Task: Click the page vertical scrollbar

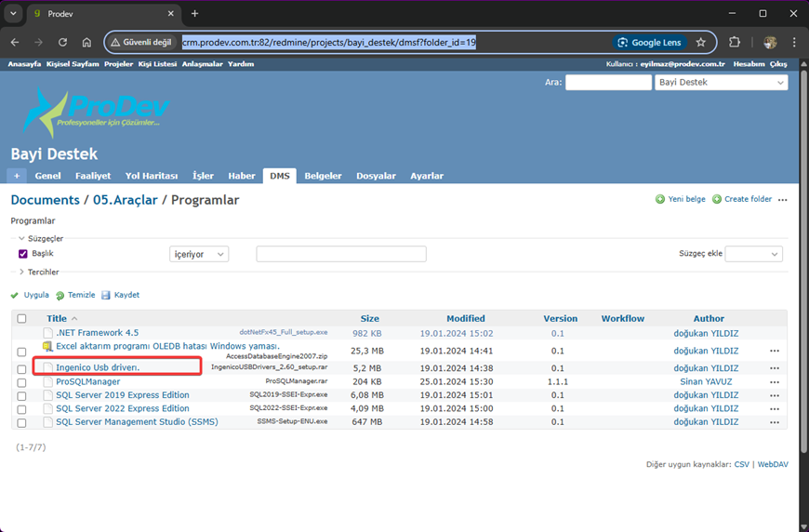Action: (803, 263)
